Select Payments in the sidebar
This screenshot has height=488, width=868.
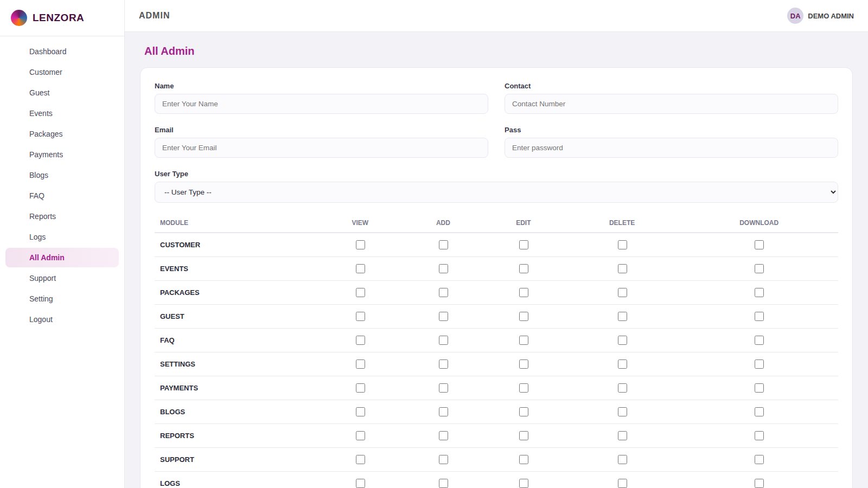click(62, 155)
